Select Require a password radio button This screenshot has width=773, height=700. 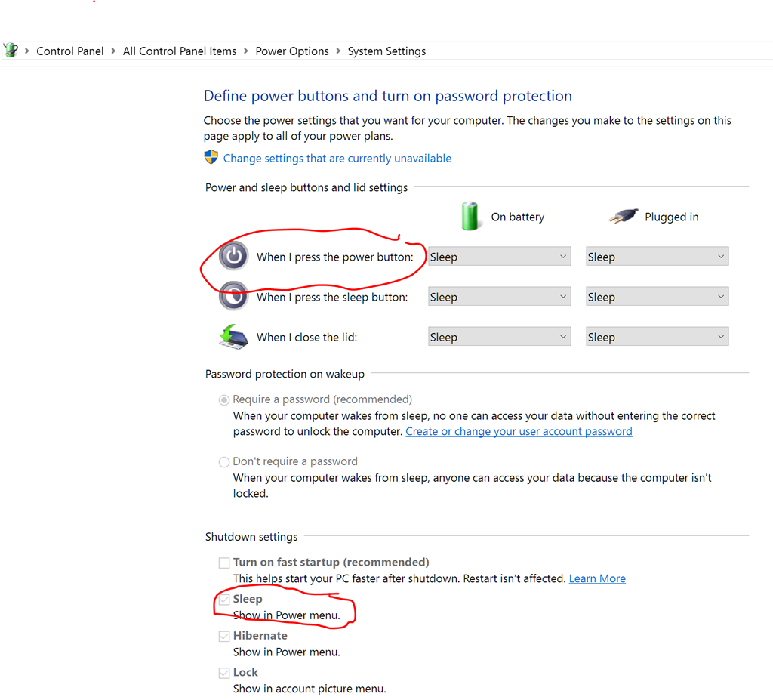pos(223,399)
